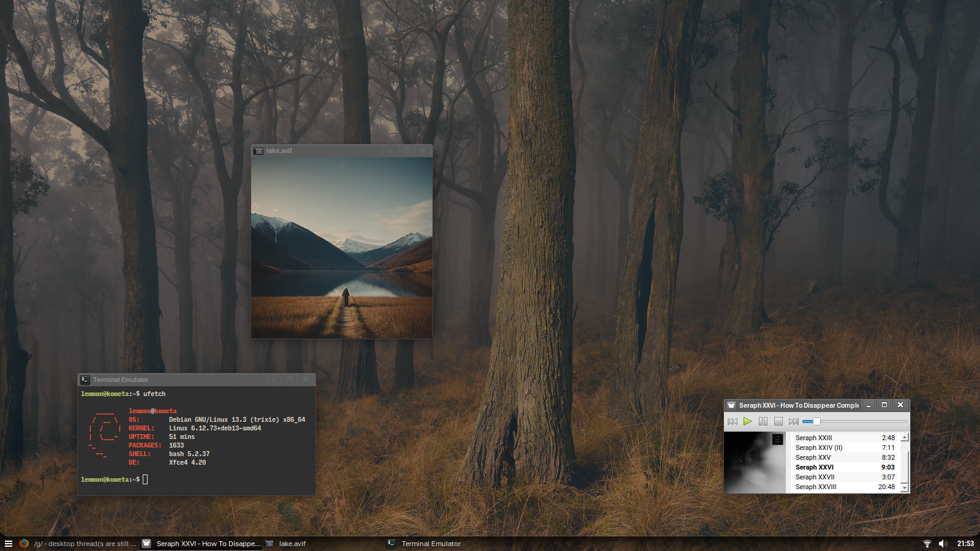Start playback with the green play button
This screenshot has width=980, height=551.
click(748, 421)
